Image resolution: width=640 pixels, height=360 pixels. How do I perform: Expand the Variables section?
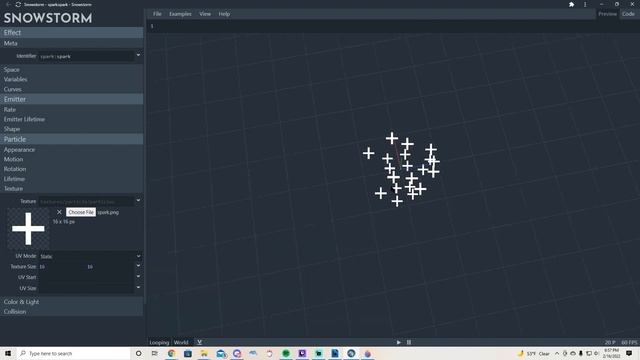pos(71,80)
